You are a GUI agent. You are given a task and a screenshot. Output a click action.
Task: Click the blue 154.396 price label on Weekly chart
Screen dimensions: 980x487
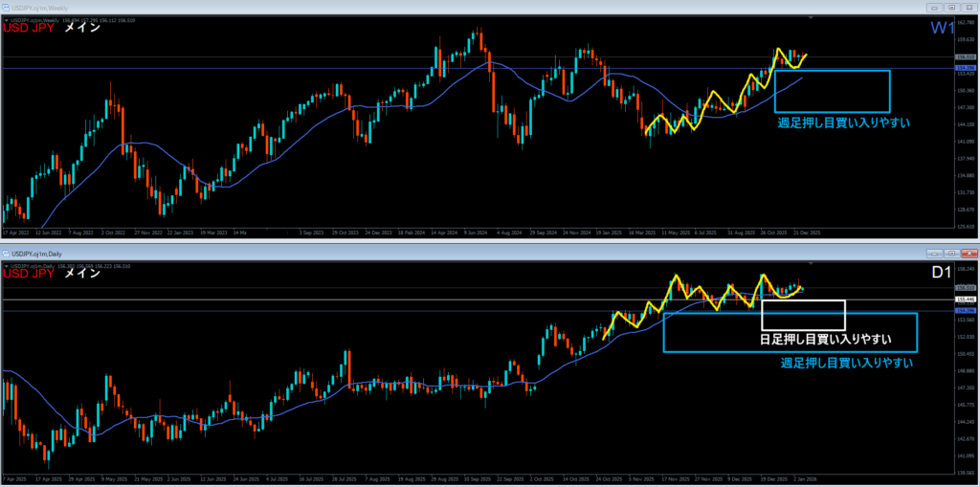966,68
